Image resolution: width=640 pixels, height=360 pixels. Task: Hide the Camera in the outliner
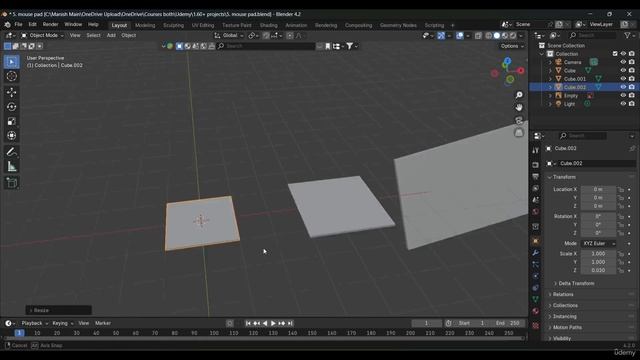pos(623,62)
